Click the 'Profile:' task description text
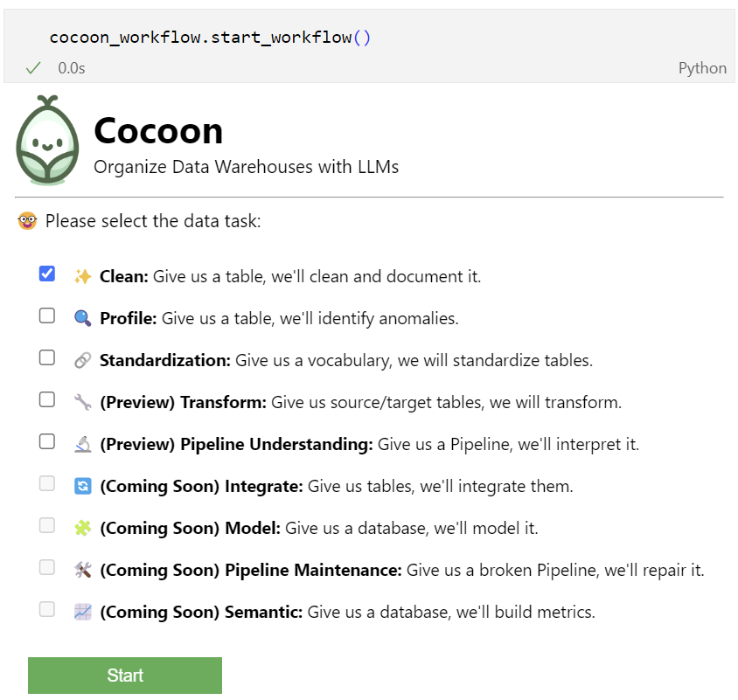Image resolution: width=738 pixels, height=700 pixels. pos(279,318)
